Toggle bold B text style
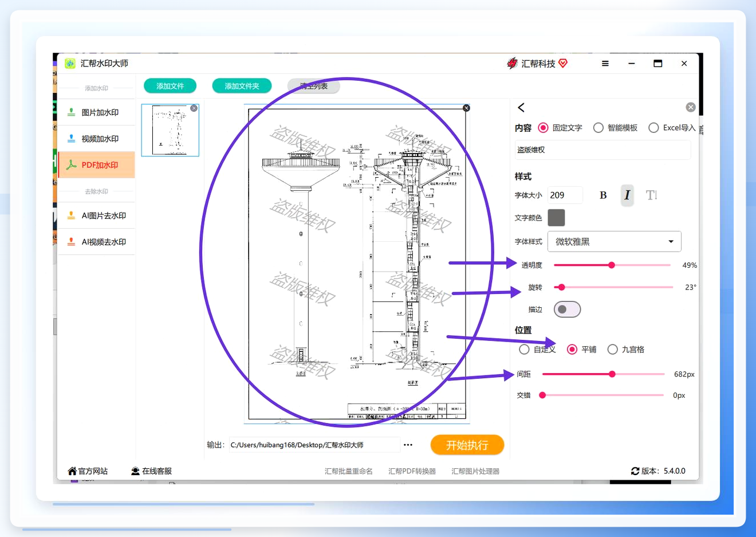The width and height of the screenshot is (756, 537). [603, 195]
